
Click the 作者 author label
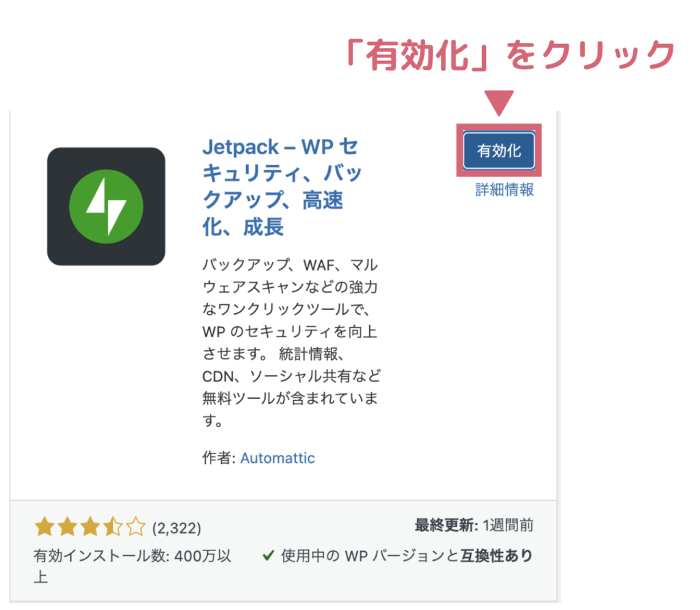(x=219, y=458)
